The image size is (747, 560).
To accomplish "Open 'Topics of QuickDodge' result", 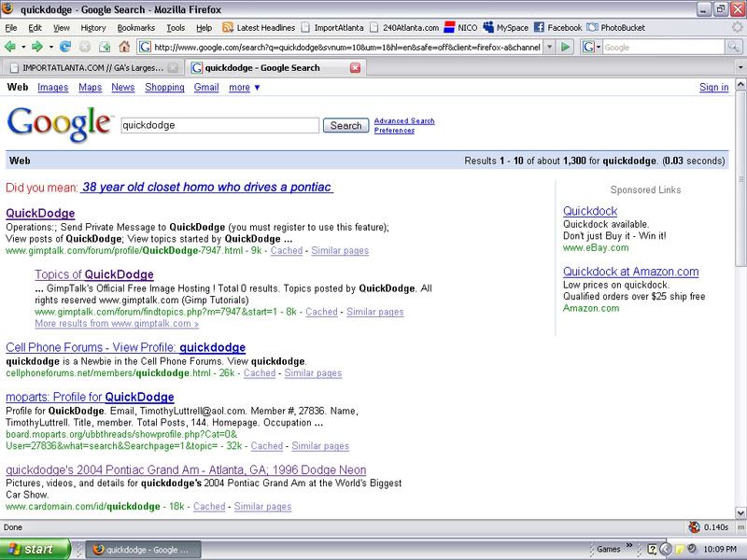I will 94,274.
